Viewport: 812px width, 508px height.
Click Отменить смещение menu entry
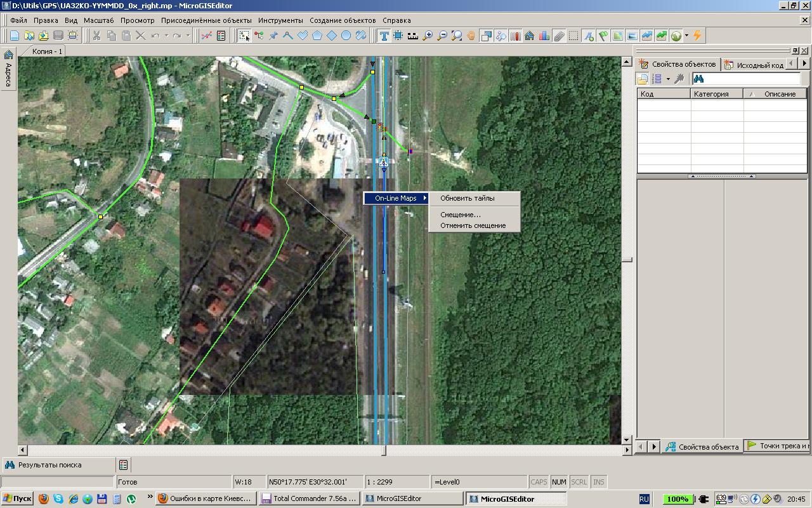473,225
